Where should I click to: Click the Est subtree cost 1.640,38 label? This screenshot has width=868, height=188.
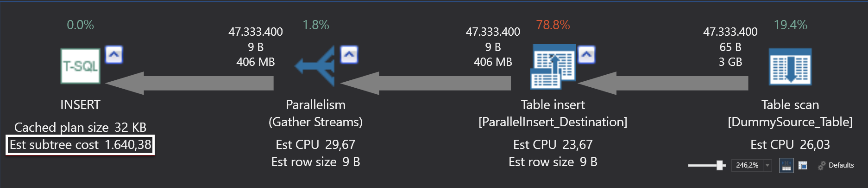point(80,145)
